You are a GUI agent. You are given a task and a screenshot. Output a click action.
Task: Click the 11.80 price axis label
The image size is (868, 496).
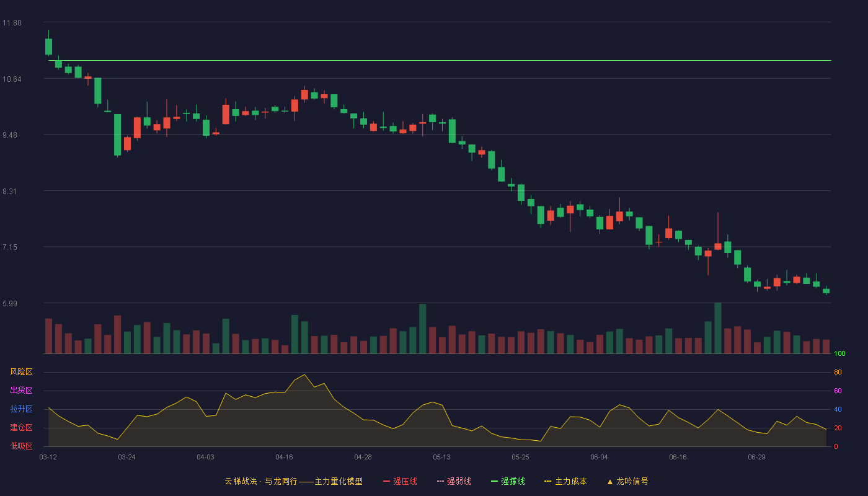(x=12, y=23)
